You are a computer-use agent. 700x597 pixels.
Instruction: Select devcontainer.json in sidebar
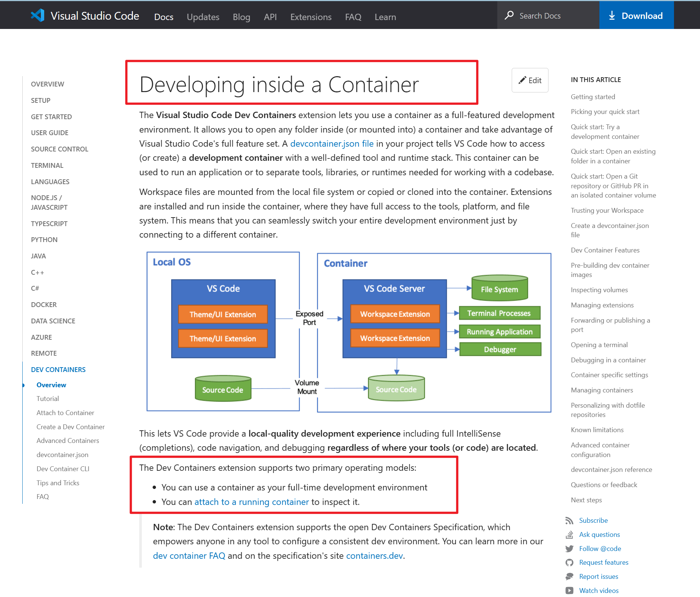(62, 454)
